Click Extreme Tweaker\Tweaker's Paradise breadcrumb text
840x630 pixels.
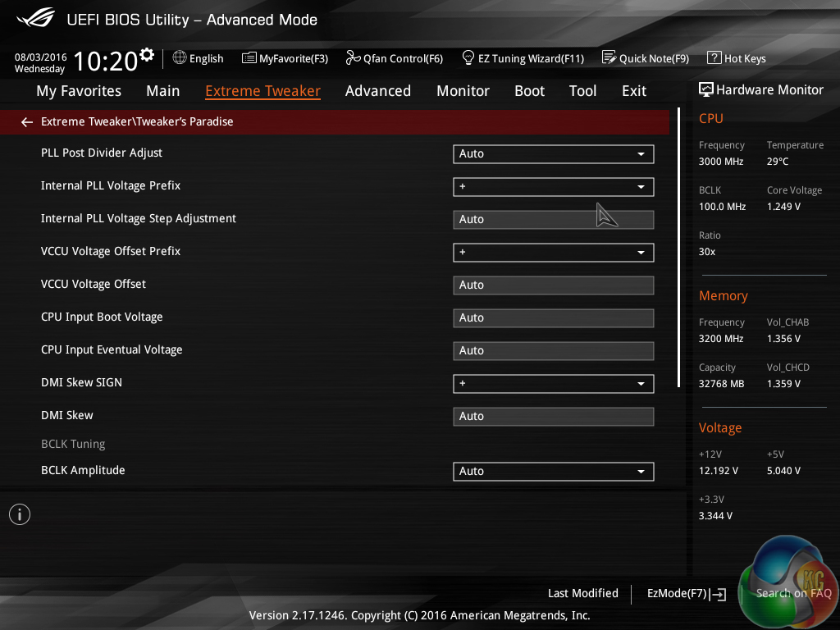pos(137,121)
